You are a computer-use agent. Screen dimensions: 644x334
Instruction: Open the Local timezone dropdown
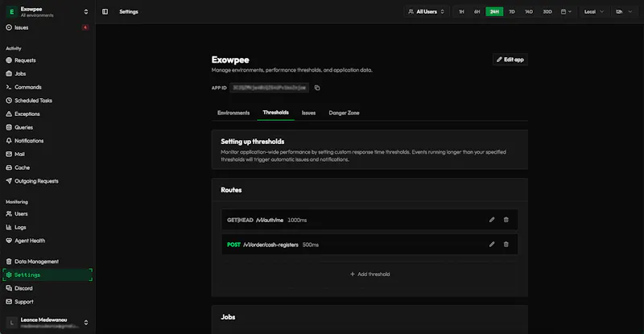pos(593,11)
